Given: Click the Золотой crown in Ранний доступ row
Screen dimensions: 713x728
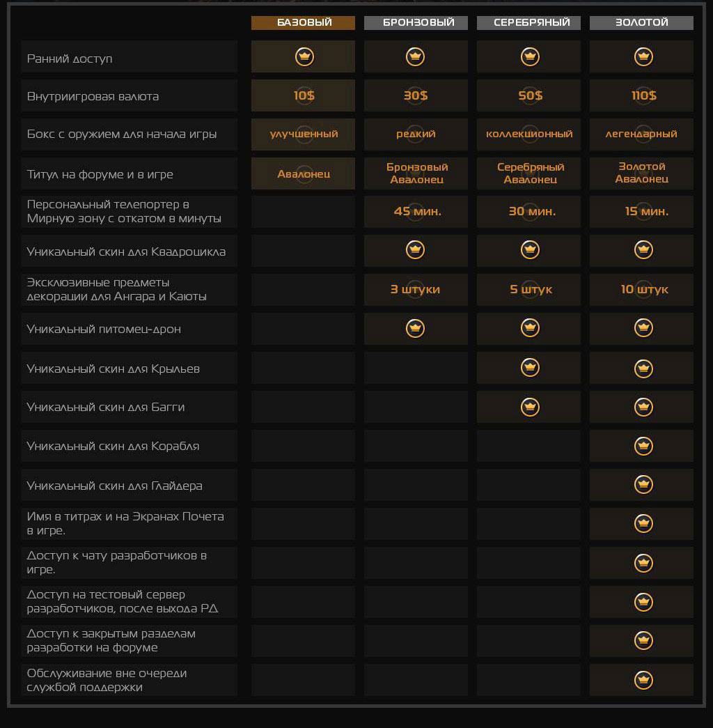Looking at the screenshot, I should 643,57.
